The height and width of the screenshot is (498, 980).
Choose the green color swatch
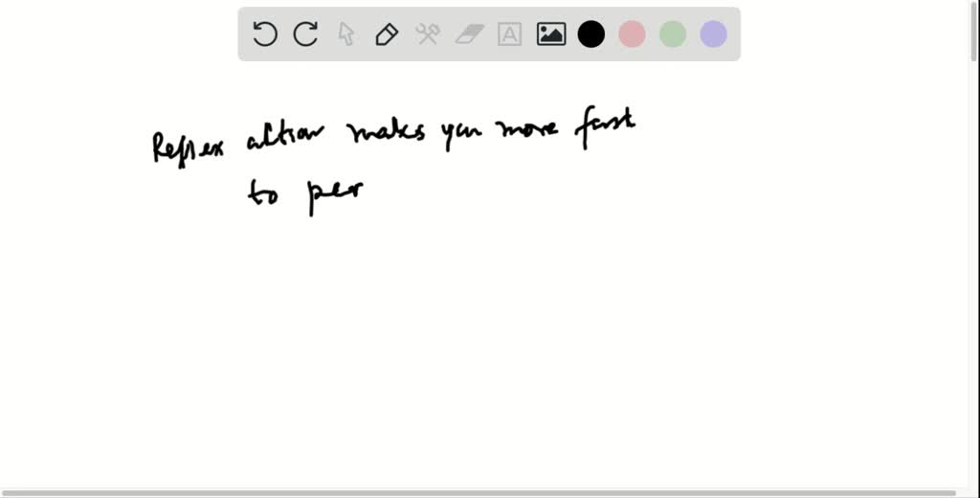tap(673, 34)
